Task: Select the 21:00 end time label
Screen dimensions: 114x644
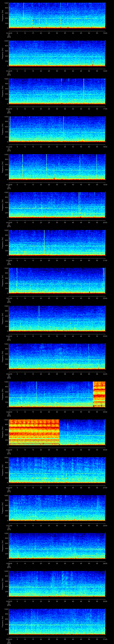Action: pos(105,260)
